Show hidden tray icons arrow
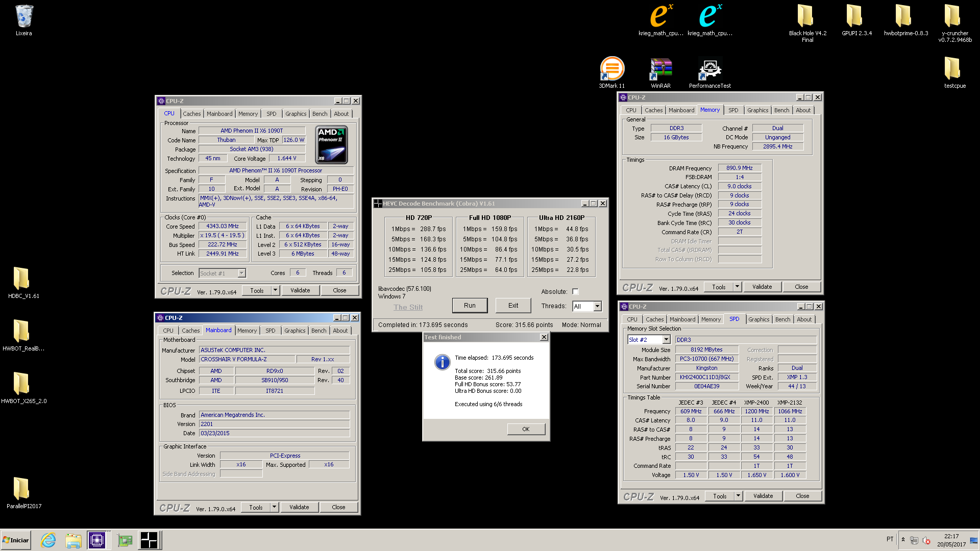Image resolution: width=980 pixels, height=551 pixels. point(903,540)
